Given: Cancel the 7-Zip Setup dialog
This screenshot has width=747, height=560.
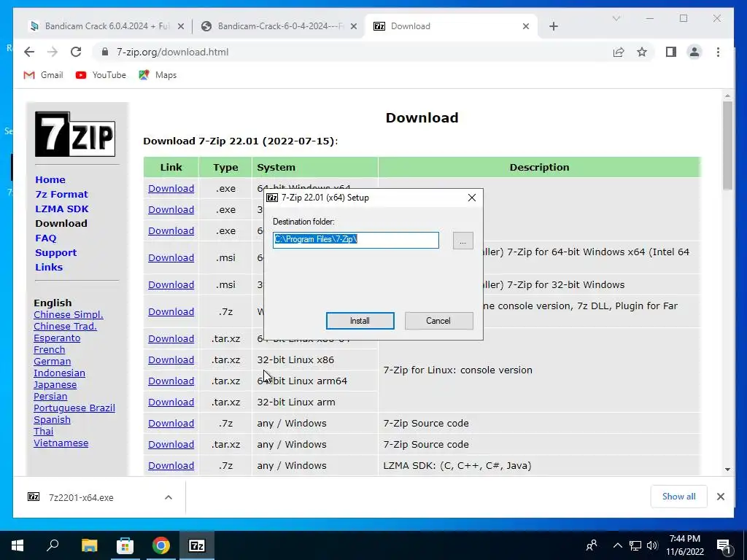Looking at the screenshot, I should pyautogui.click(x=438, y=321).
